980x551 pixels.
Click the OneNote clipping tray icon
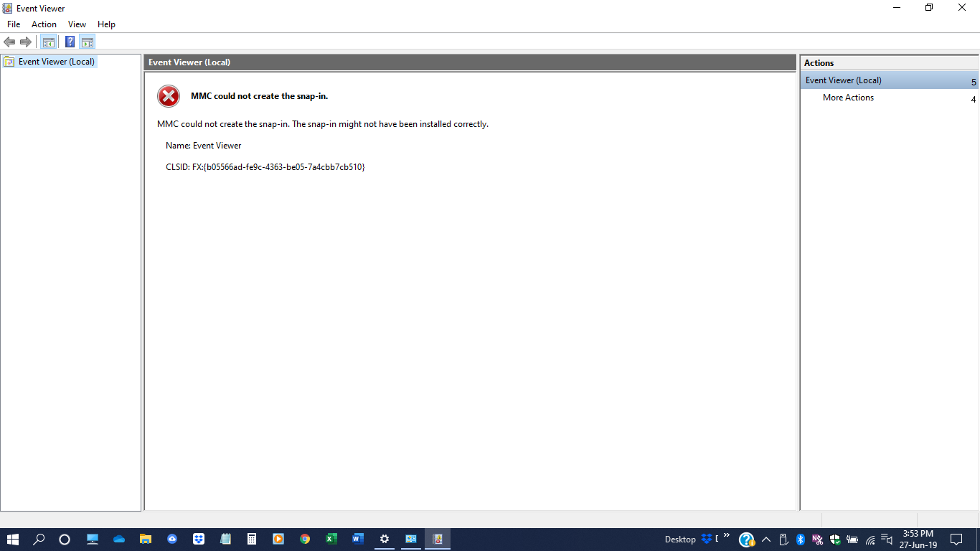pyautogui.click(x=818, y=540)
